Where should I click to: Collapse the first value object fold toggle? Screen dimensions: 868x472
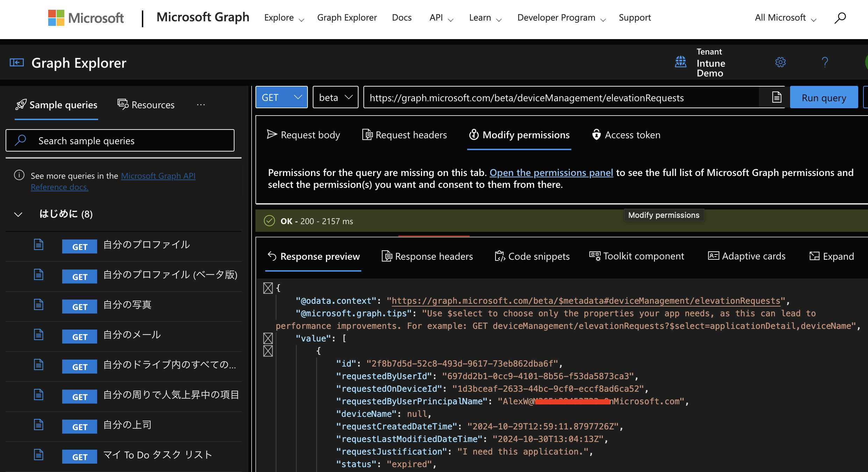coord(268,351)
